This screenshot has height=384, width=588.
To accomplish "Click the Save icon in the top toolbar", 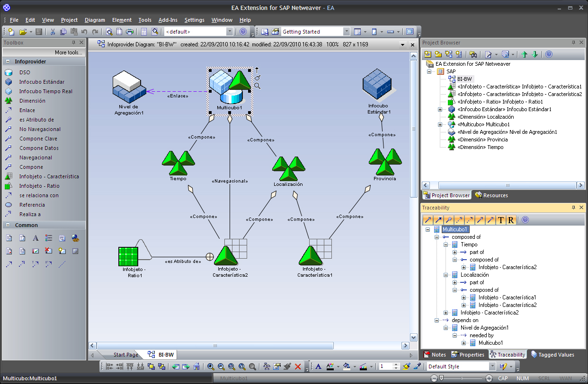I will coord(39,32).
